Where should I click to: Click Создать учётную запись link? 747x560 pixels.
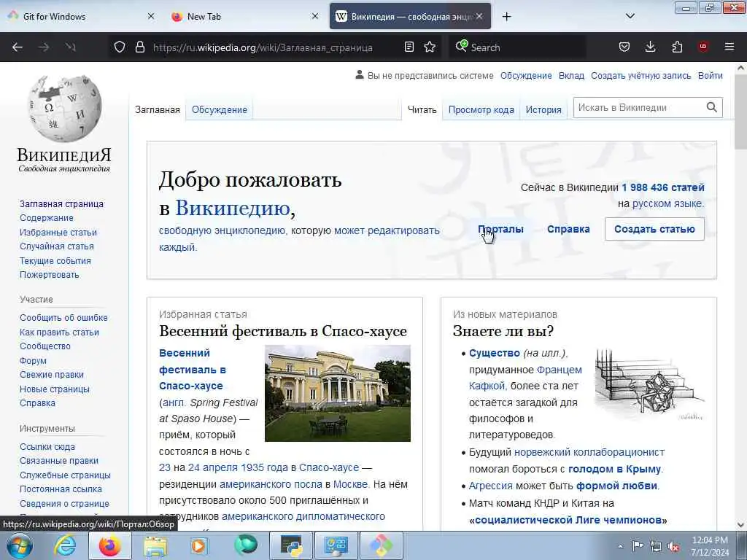point(640,75)
